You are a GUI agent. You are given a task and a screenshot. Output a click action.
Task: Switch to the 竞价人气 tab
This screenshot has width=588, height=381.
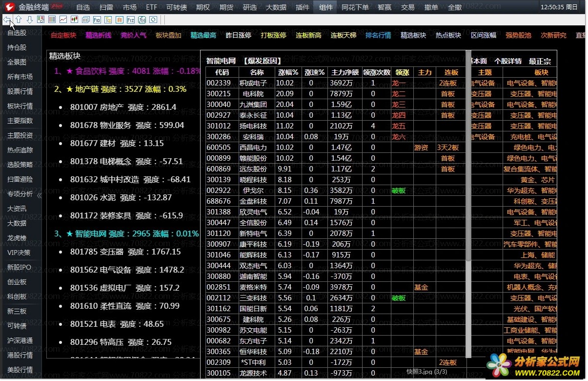133,35
